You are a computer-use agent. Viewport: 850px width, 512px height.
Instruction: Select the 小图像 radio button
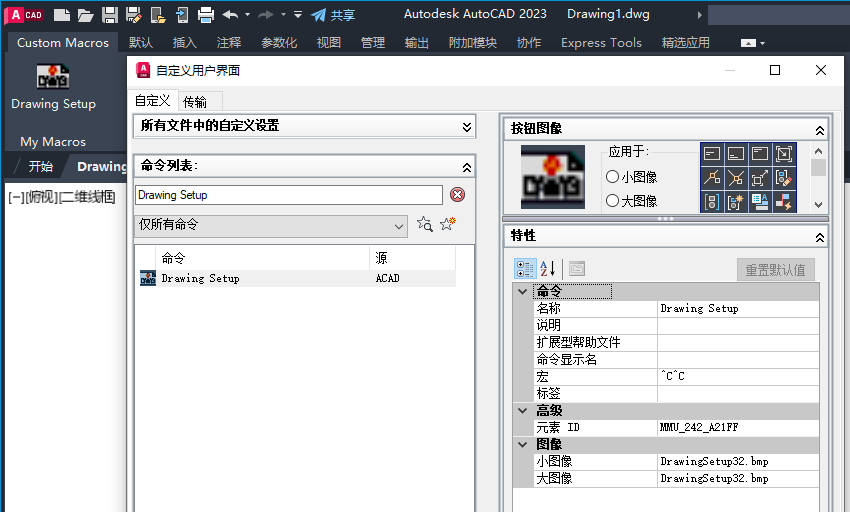pyautogui.click(x=613, y=177)
